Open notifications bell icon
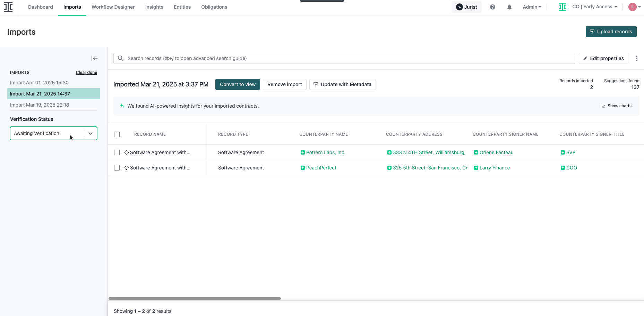The width and height of the screenshot is (644, 316). [509, 7]
